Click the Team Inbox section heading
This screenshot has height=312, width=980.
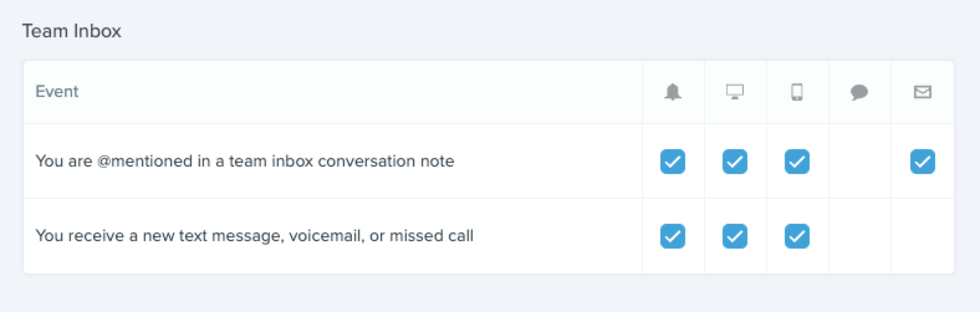click(72, 31)
